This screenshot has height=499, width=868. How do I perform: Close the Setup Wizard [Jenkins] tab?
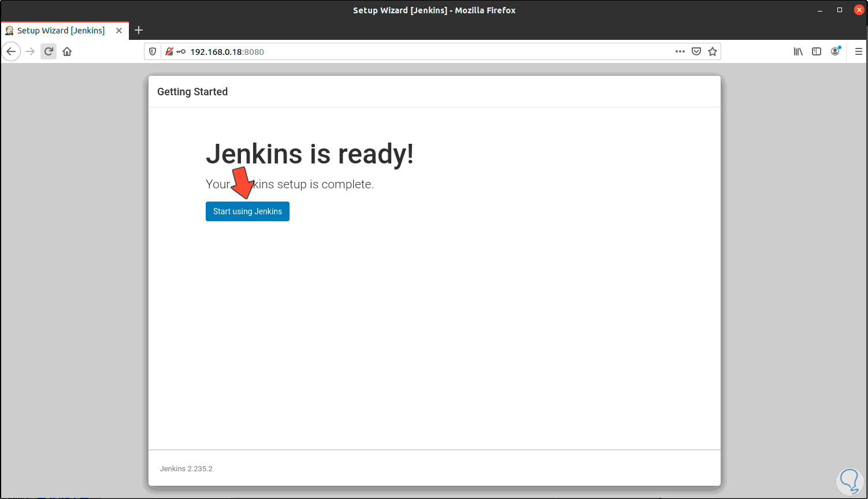pyautogui.click(x=119, y=31)
